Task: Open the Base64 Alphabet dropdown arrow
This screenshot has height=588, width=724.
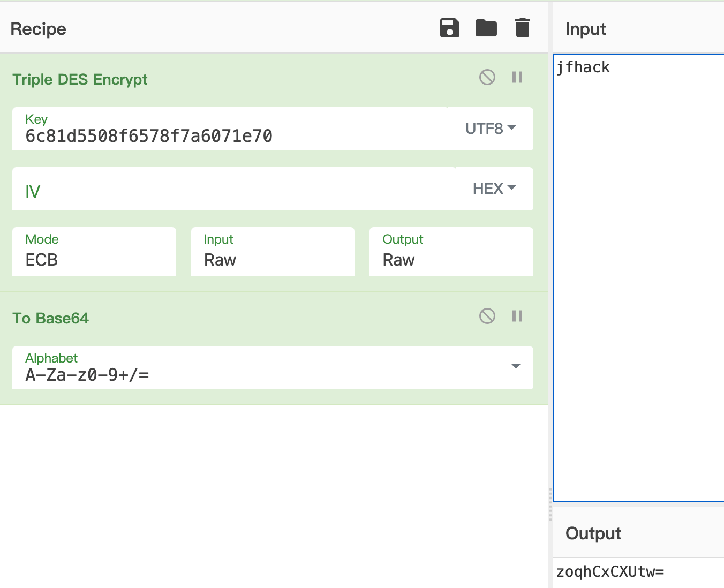Action: 515,367
